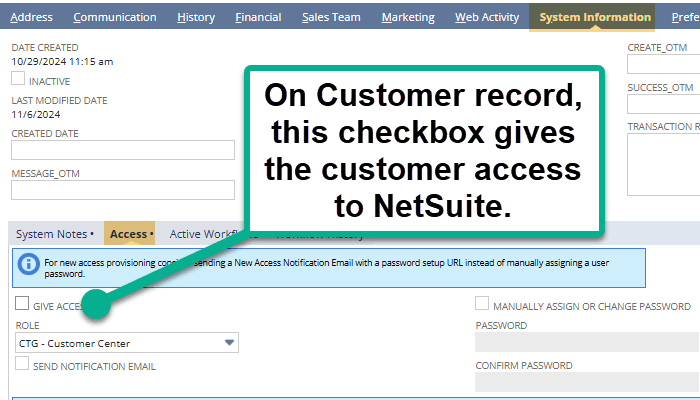Open the Address tab
Image resolution: width=700 pixels, height=400 pixels.
click(31, 17)
